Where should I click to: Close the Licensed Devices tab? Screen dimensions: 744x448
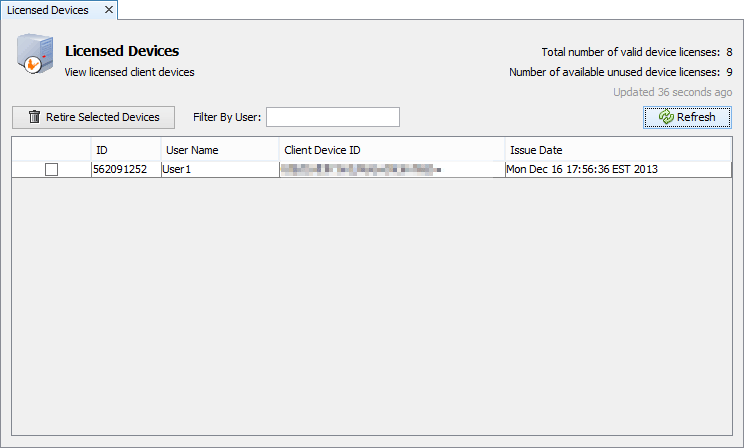[108, 10]
